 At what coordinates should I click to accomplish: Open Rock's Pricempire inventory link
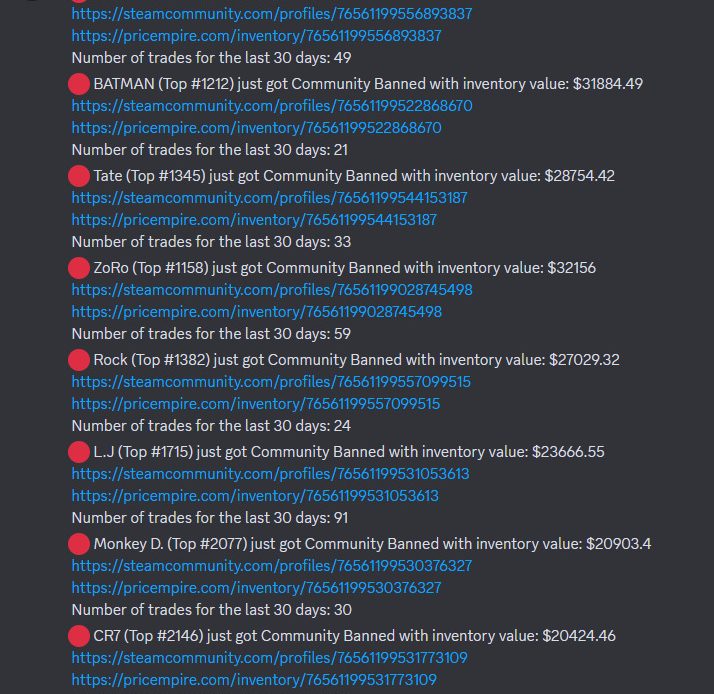(x=255, y=404)
